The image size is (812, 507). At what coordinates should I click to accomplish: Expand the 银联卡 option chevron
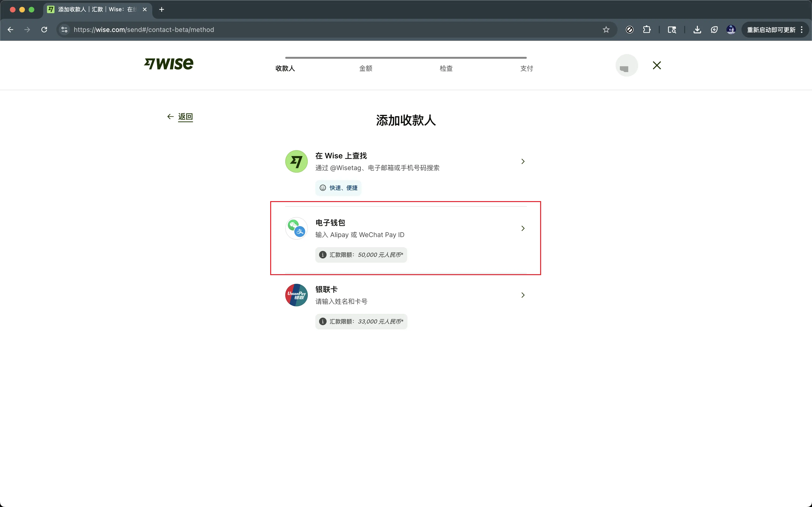[523, 295]
